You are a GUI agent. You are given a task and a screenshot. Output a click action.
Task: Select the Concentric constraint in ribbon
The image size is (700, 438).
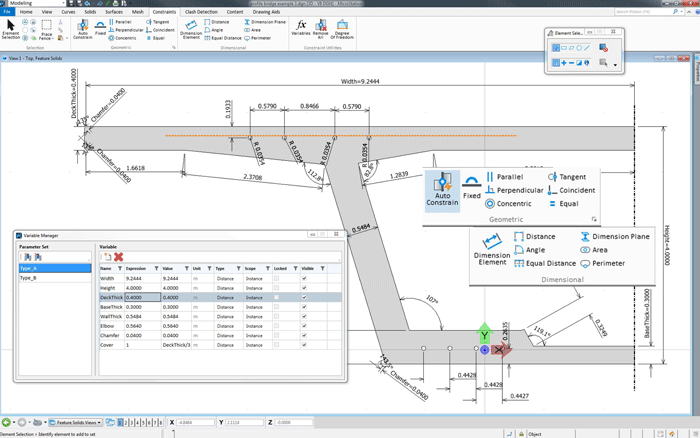(123, 38)
